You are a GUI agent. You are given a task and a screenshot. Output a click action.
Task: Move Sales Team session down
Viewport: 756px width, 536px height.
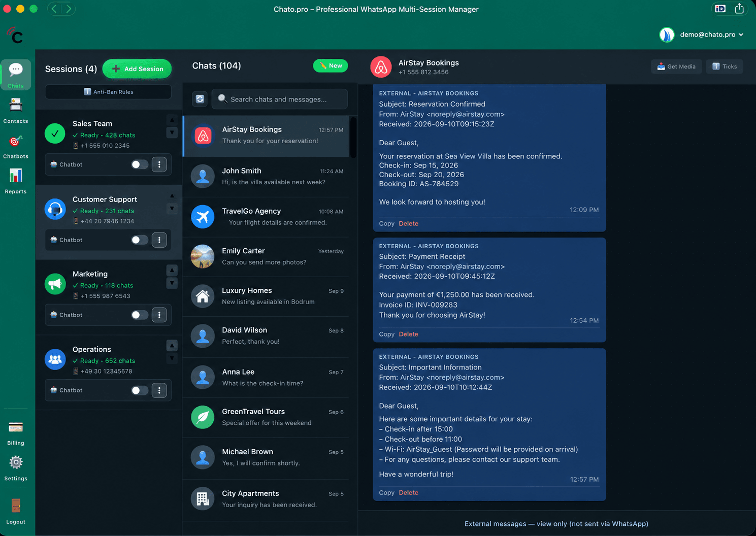pos(172,132)
